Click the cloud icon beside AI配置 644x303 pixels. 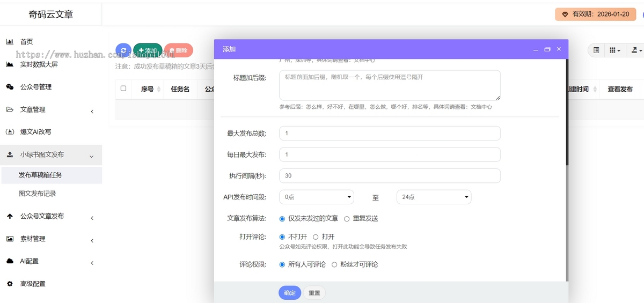(10, 261)
